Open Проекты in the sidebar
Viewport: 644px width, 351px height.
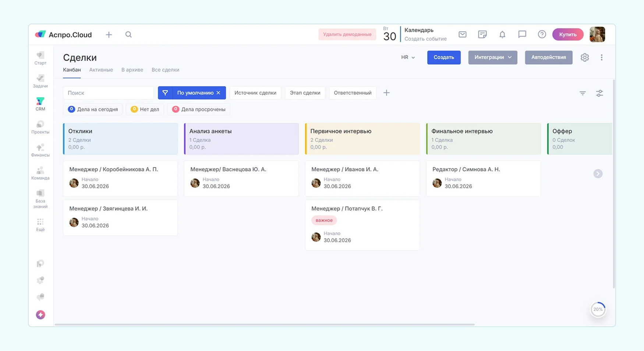(x=40, y=127)
